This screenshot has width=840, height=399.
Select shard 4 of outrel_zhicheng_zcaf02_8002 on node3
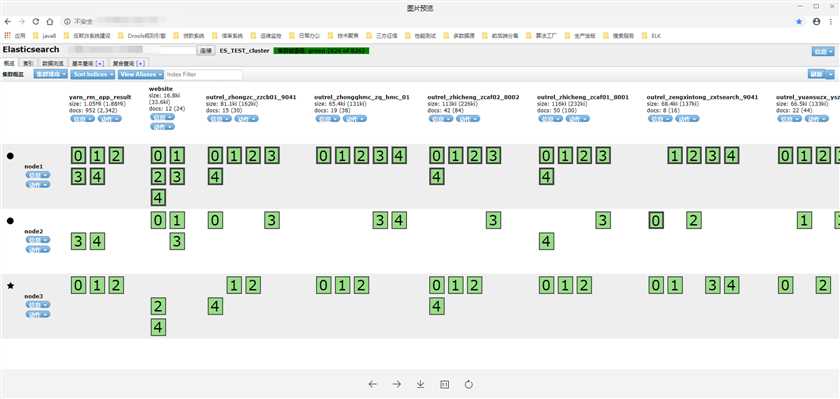pyautogui.click(x=437, y=306)
